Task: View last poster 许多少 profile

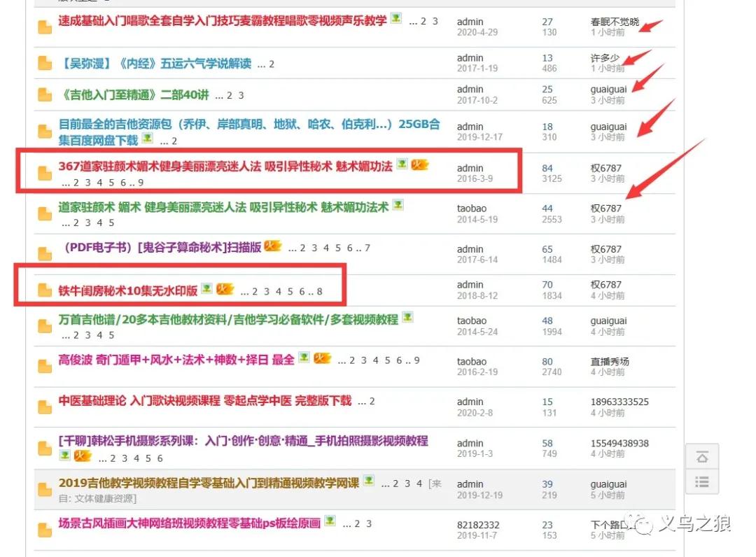Action: pyautogui.click(x=605, y=58)
